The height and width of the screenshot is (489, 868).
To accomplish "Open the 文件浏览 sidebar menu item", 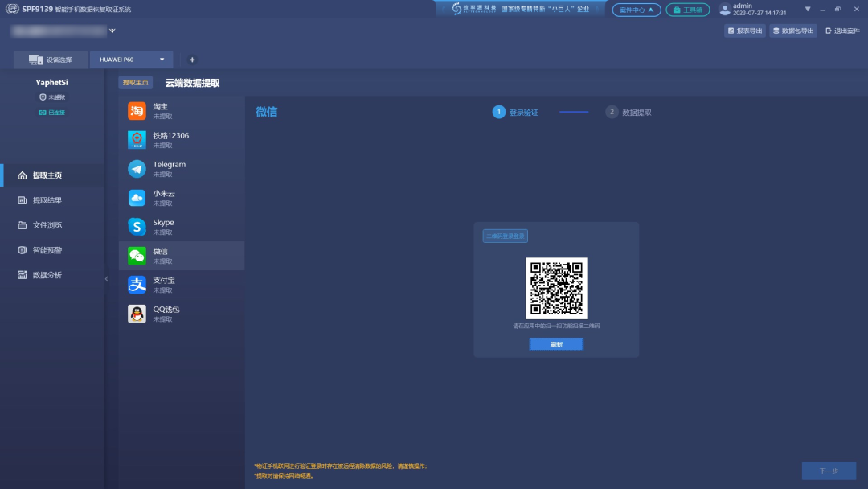I will (52, 225).
